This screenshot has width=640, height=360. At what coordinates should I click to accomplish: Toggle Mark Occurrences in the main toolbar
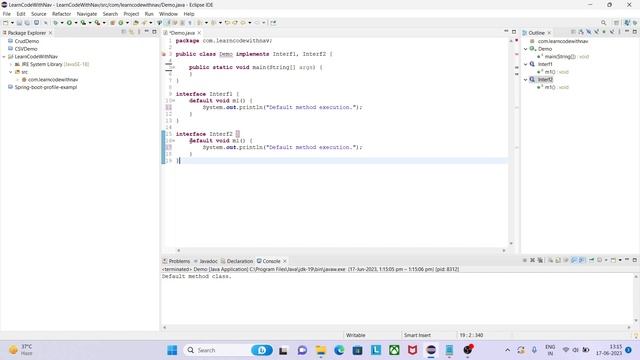click(167, 23)
